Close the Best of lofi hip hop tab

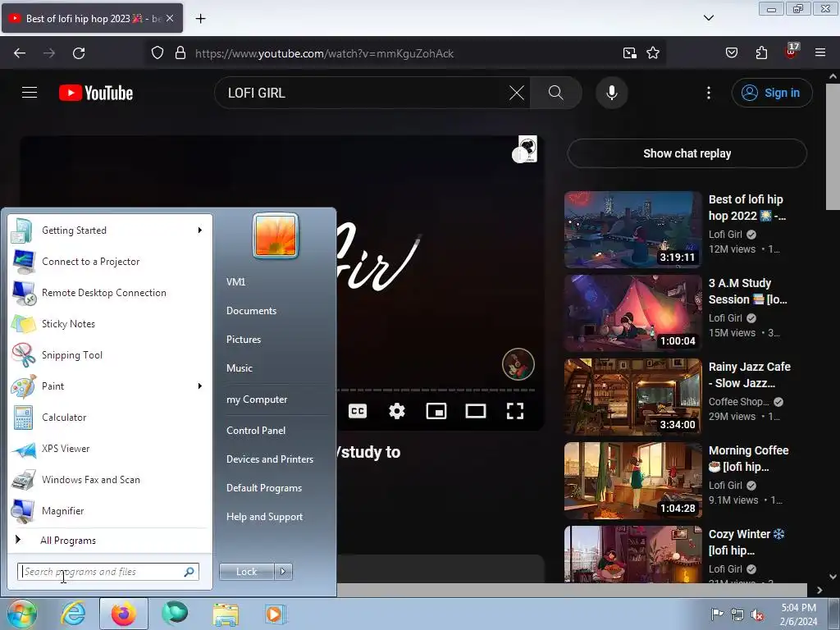169,18
